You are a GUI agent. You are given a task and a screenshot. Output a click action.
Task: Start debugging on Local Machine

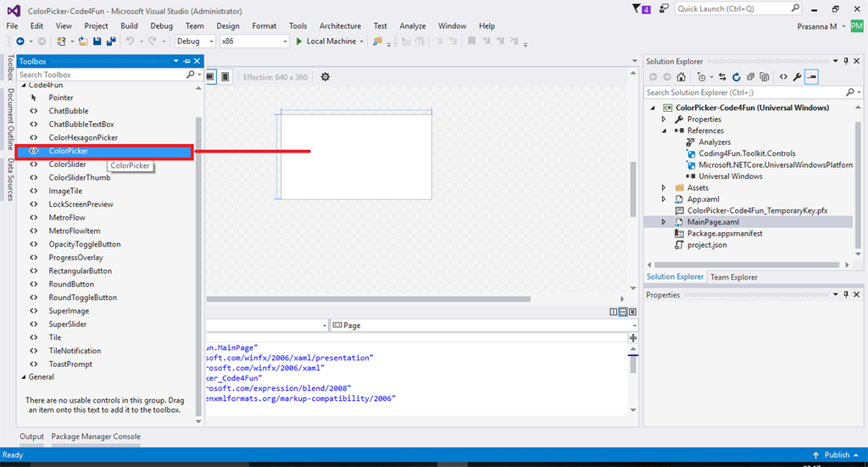point(326,42)
